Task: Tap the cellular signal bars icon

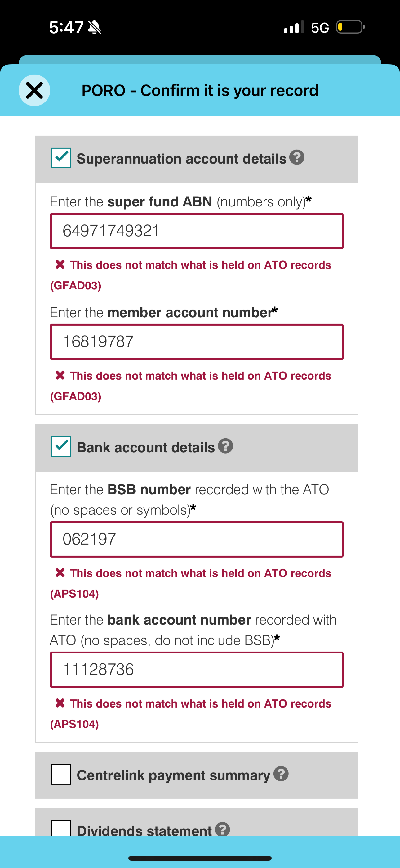Action: (294, 27)
